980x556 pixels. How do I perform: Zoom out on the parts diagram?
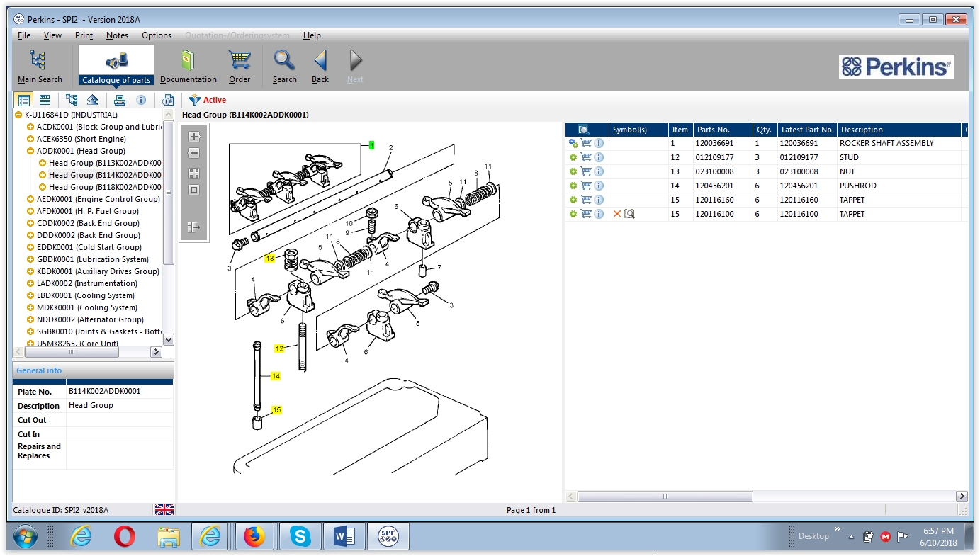194,154
